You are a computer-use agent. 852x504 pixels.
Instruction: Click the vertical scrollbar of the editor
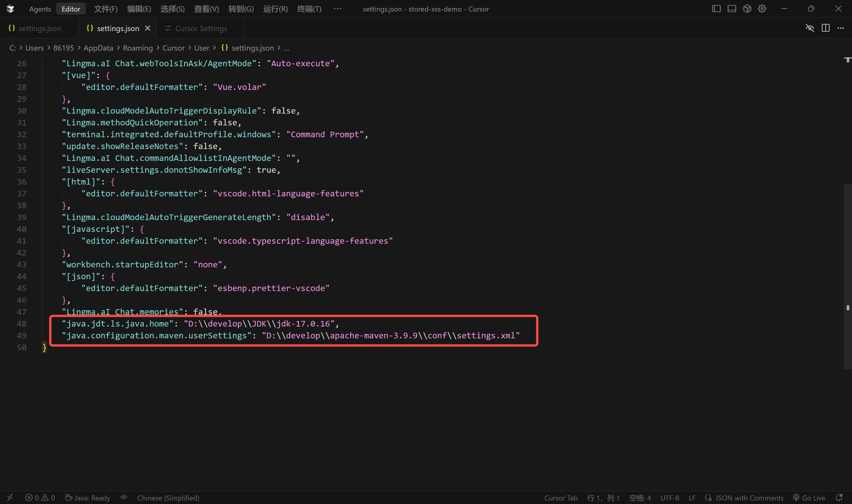tap(848, 276)
